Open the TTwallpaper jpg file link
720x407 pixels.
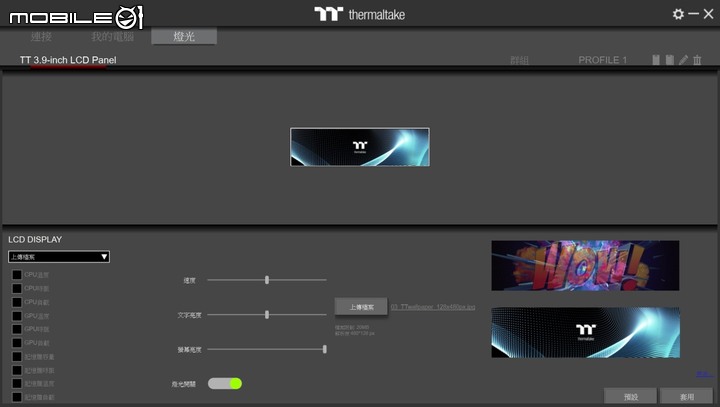point(433,307)
